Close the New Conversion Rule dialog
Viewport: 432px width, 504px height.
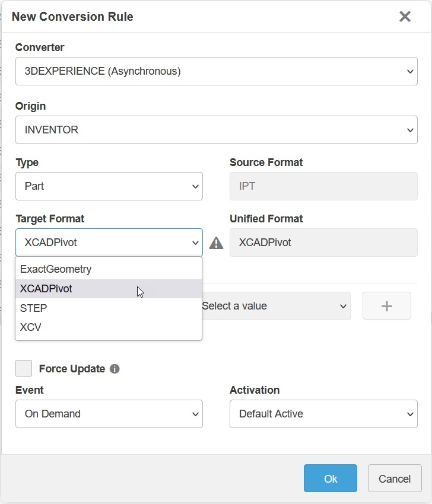coord(405,17)
